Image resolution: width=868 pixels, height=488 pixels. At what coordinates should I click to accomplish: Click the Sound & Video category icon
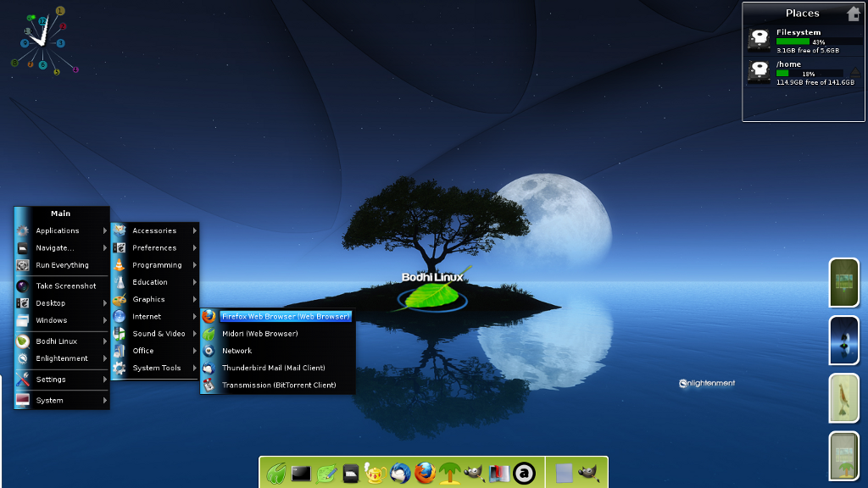[x=120, y=334]
